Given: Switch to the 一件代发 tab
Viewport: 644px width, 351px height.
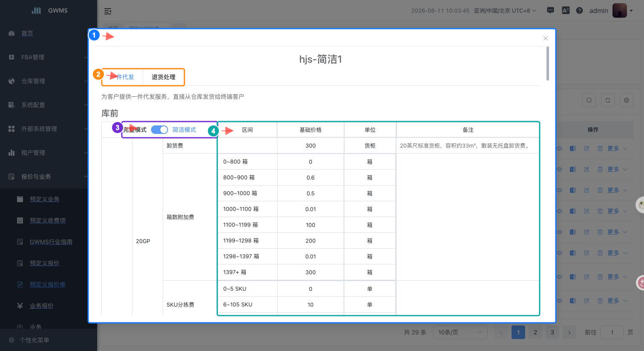Looking at the screenshot, I should coord(122,77).
